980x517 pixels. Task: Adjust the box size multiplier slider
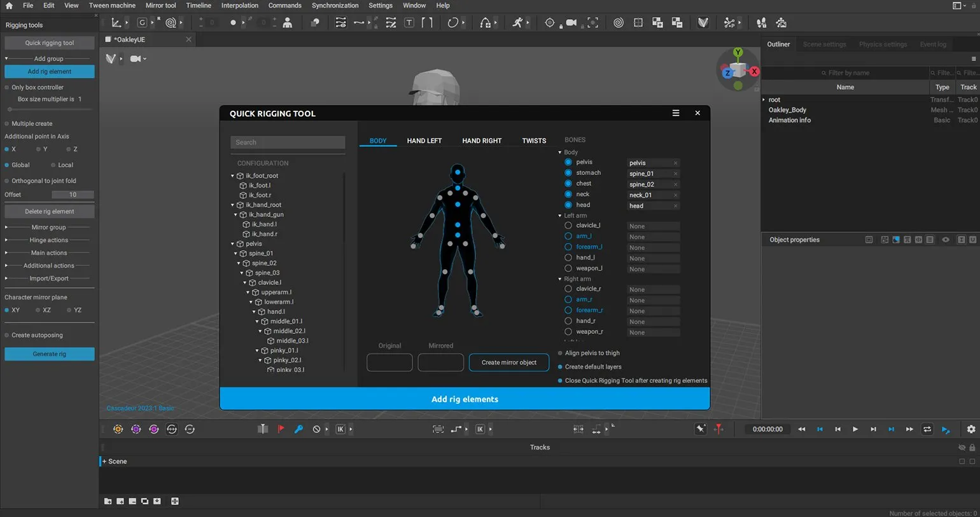tap(10, 109)
